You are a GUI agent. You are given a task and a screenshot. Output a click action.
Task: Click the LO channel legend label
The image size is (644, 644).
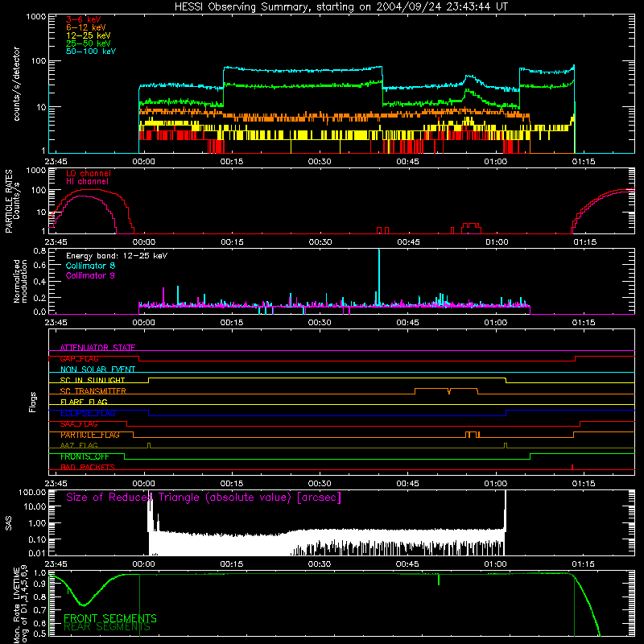[x=89, y=174]
